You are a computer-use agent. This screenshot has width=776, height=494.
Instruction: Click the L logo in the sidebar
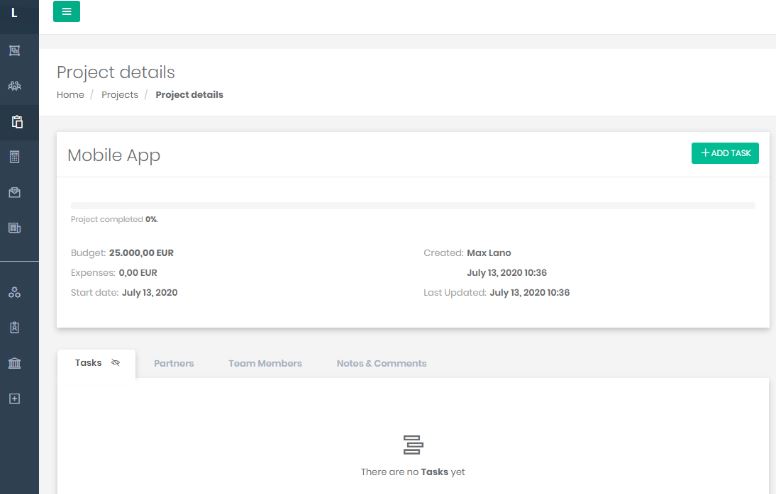[14, 13]
